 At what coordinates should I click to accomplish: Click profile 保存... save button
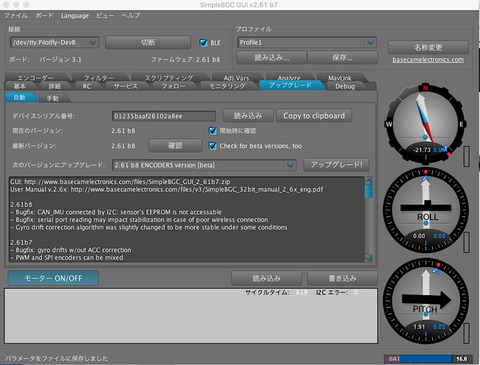coord(342,58)
